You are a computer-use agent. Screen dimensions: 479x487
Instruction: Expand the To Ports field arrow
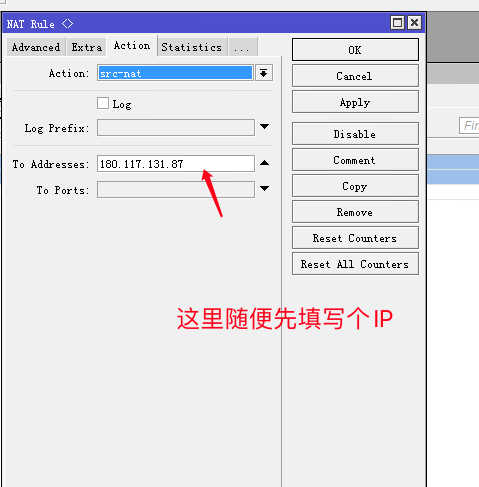(264, 189)
